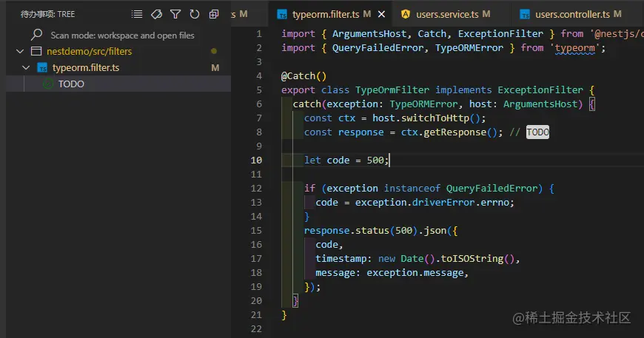The height and width of the screenshot is (338, 644).
Task: Expand all items in Todo Tree
Action: tap(214, 14)
